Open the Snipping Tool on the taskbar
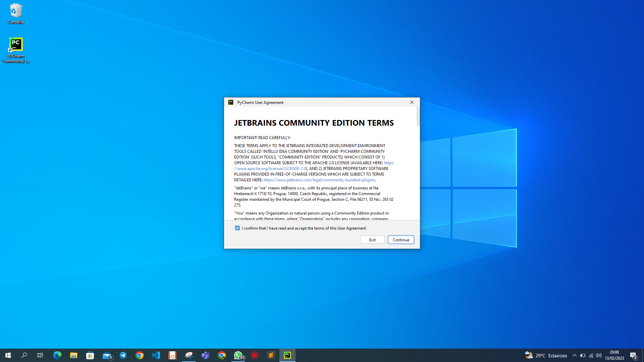 (189, 355)
